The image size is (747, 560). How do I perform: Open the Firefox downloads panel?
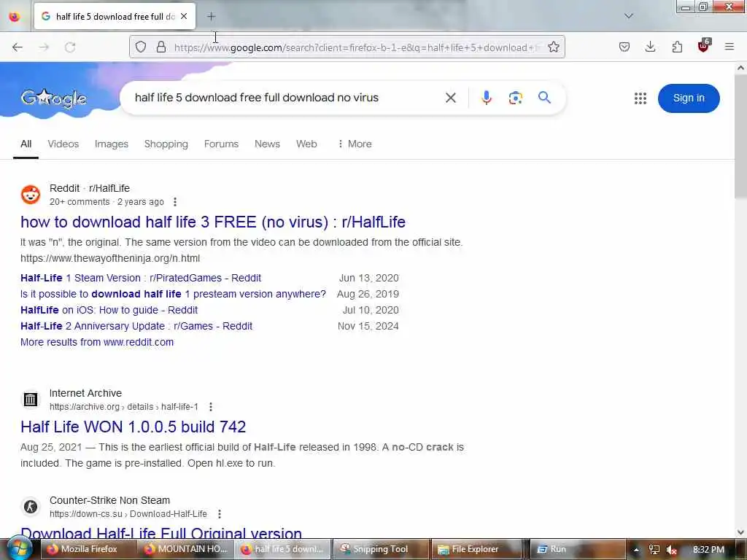click(650, 47)
